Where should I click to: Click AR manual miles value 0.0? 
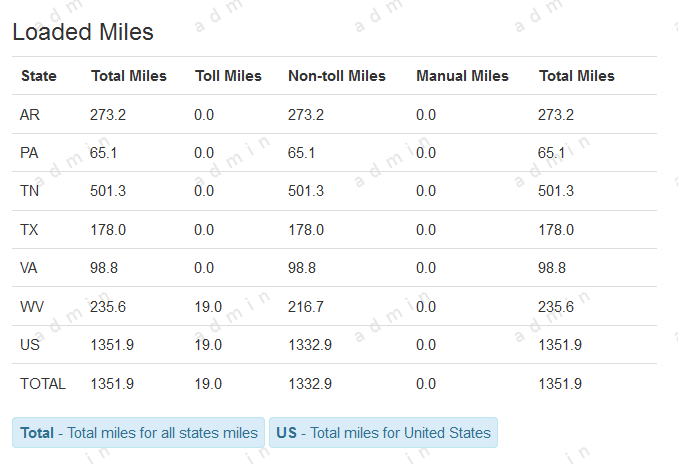point(426,115)
